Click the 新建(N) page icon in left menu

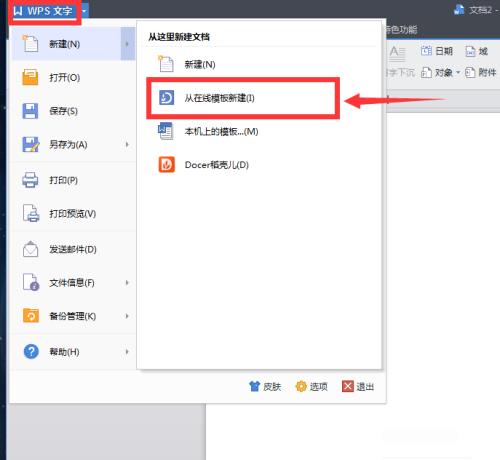[x=30, y=44]
